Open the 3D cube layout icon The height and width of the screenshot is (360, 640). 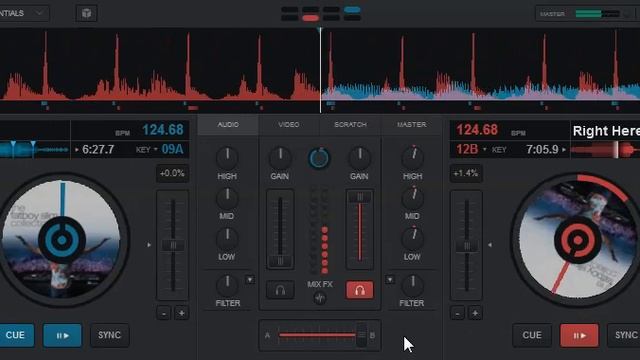tap(86, 13)
